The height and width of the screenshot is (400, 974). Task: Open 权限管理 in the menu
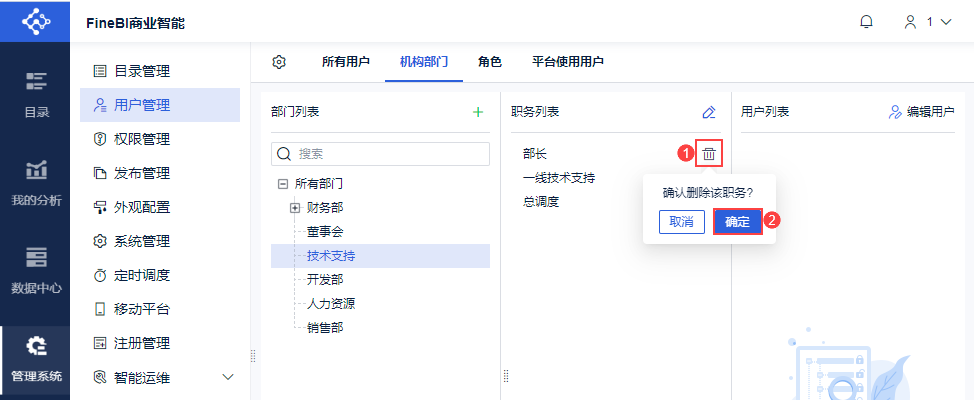pos(142,139)
